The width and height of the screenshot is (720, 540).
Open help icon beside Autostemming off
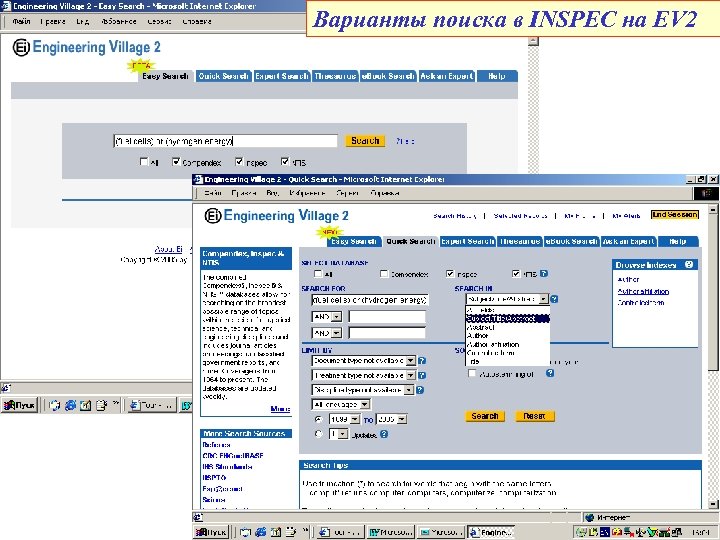[x=550, y=373]
